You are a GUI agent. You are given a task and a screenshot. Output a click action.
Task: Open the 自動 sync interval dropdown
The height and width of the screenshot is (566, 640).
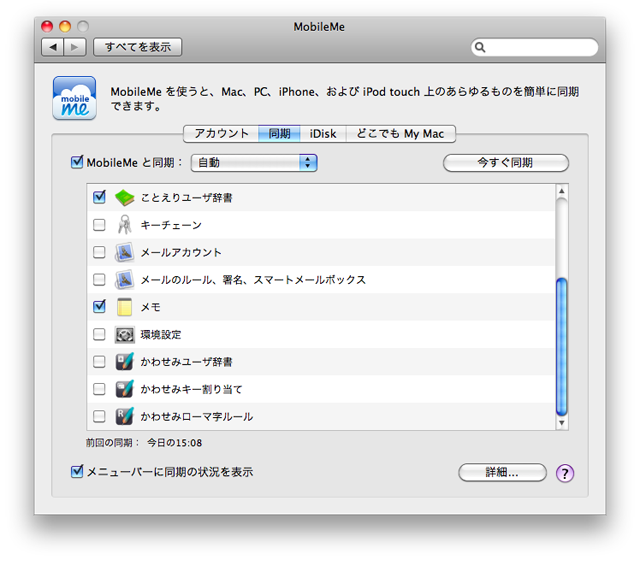(254, 163)
